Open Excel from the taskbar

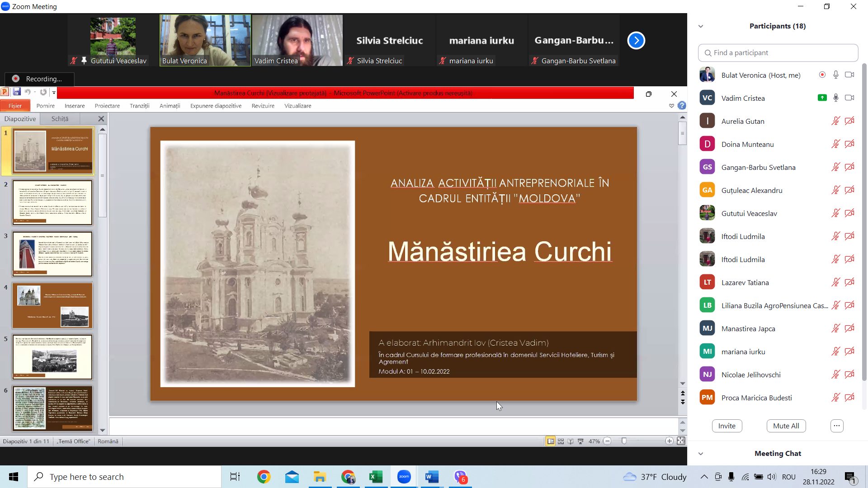[x=376, y=477]
